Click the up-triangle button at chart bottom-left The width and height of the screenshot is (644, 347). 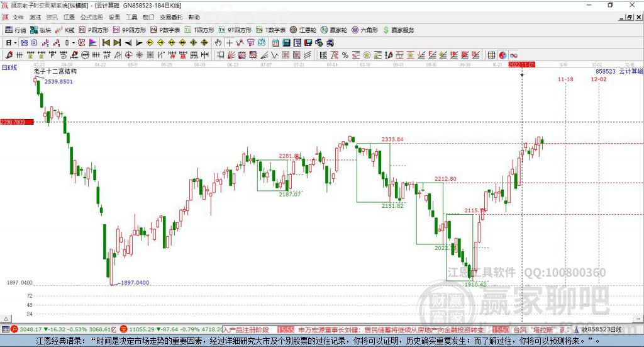[6, 319]
